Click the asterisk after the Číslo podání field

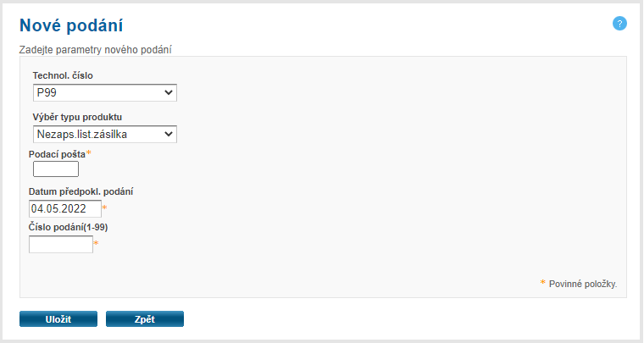pyautogui.click(x=96, y=244)
